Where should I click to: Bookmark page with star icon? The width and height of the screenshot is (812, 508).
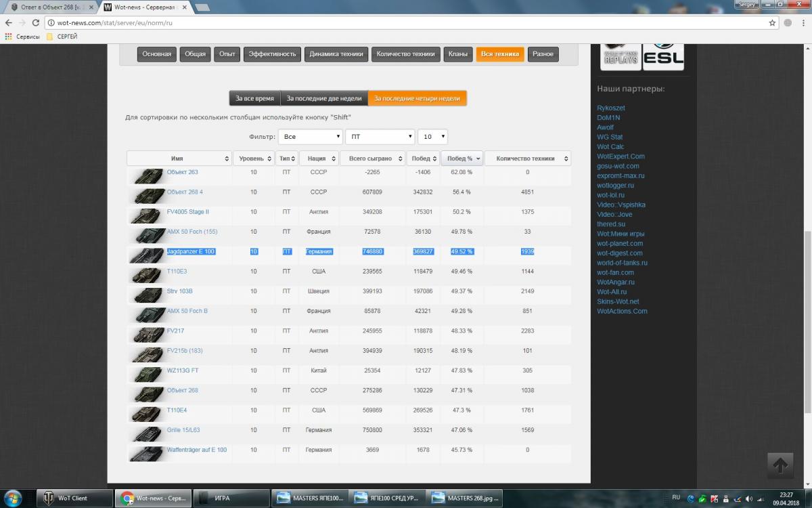tap(772, 22)
